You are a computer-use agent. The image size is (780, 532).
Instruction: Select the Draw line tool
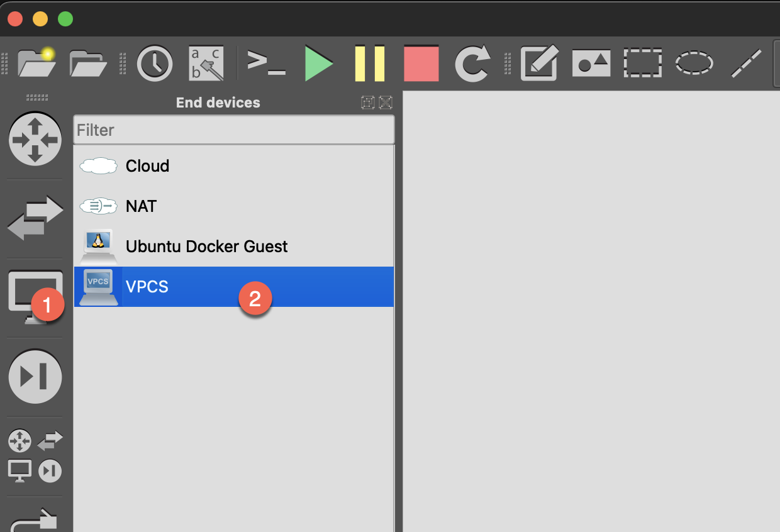tap(746, 63)
